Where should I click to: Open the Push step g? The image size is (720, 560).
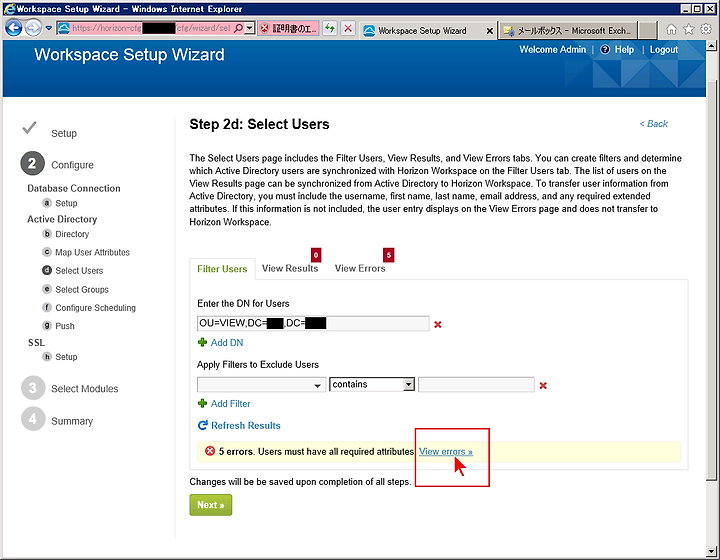pos(58,326)
